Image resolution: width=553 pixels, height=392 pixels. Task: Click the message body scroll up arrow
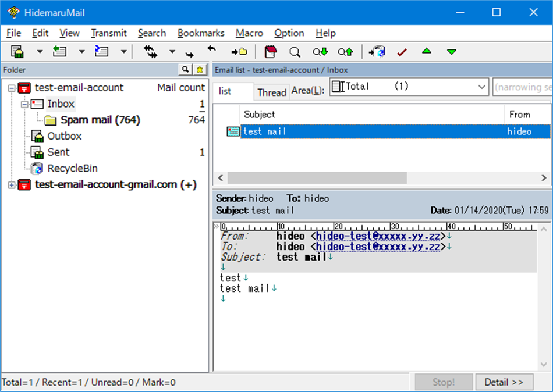point(544,230)
